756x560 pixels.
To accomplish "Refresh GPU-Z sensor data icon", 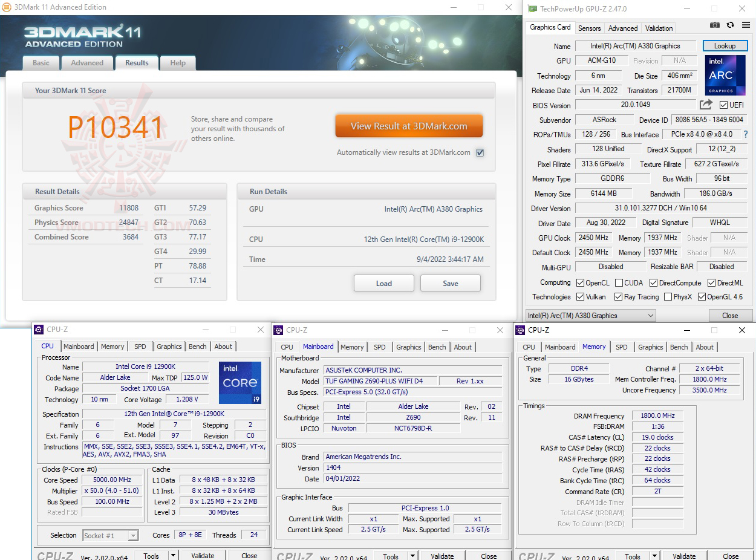I will 730,25.
